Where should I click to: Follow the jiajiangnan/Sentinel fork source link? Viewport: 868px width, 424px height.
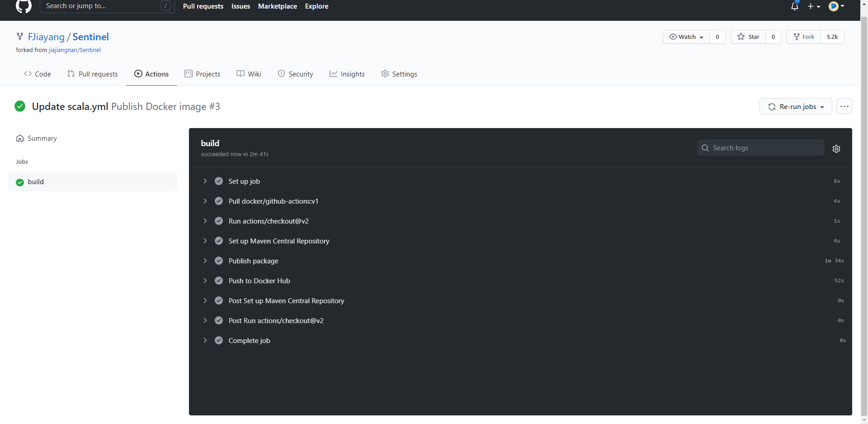[x=75, y=50]
